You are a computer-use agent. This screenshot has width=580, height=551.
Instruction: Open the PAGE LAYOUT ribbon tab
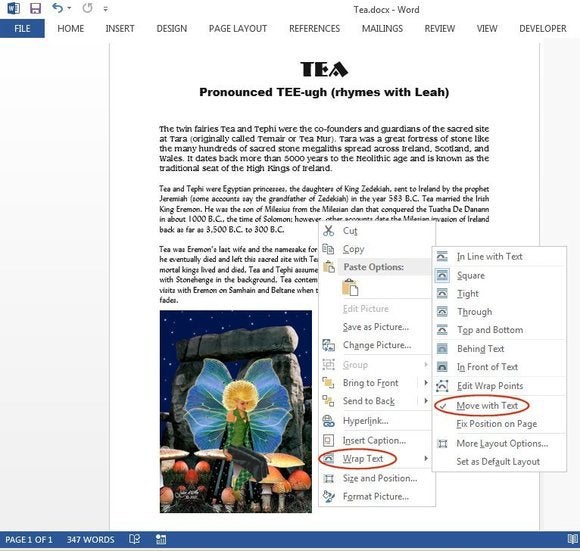[238, 28]
